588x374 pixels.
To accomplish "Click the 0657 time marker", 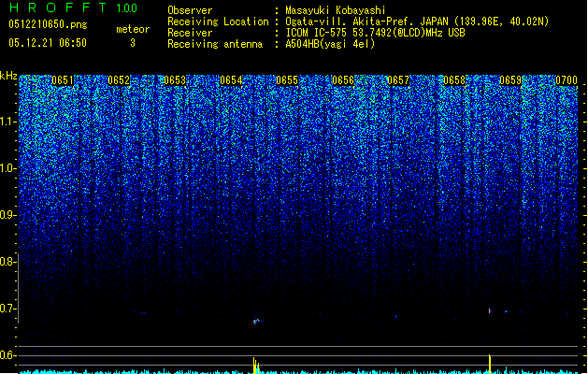I will (x=398, y=80).
